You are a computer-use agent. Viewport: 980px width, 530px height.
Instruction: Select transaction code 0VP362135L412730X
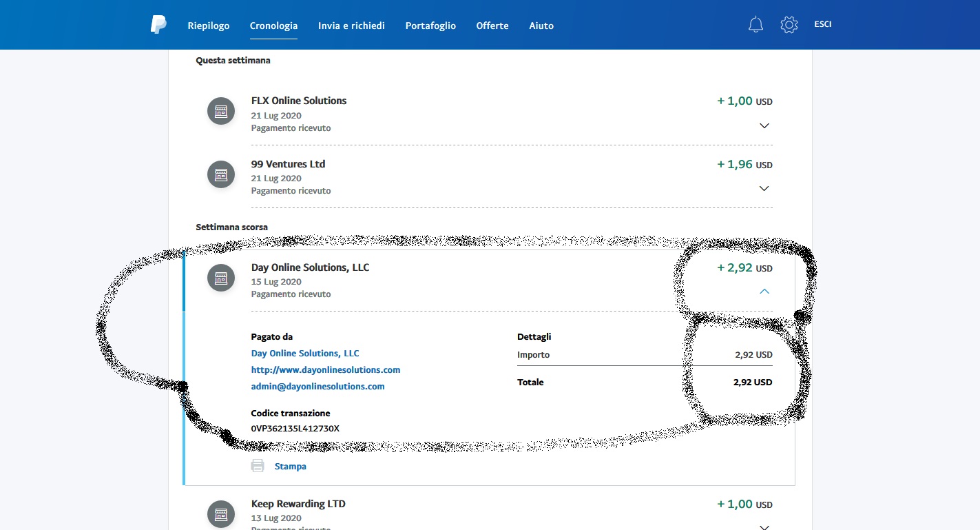(295, 429)
